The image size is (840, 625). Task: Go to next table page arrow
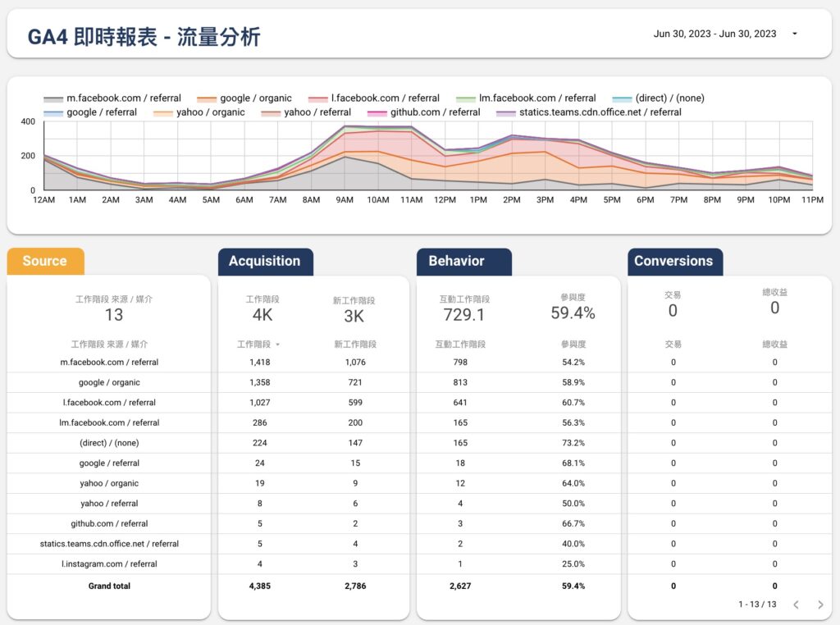coord(820,604)
